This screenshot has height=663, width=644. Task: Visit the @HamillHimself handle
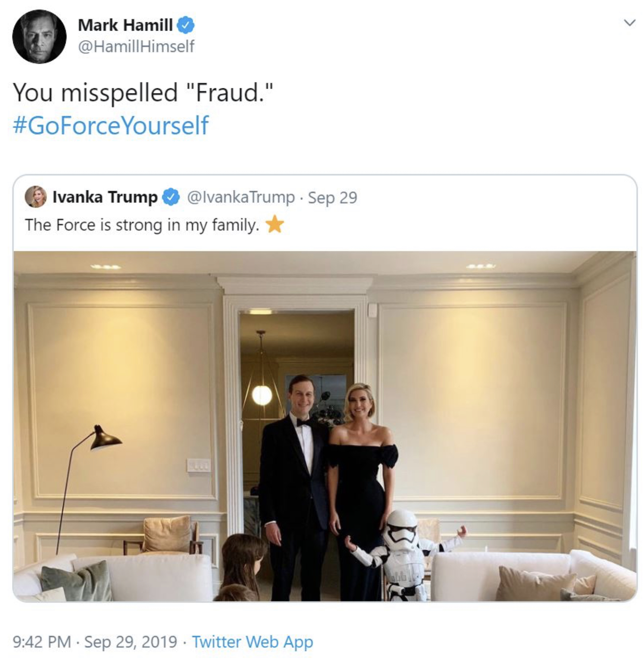click(136, 47)
